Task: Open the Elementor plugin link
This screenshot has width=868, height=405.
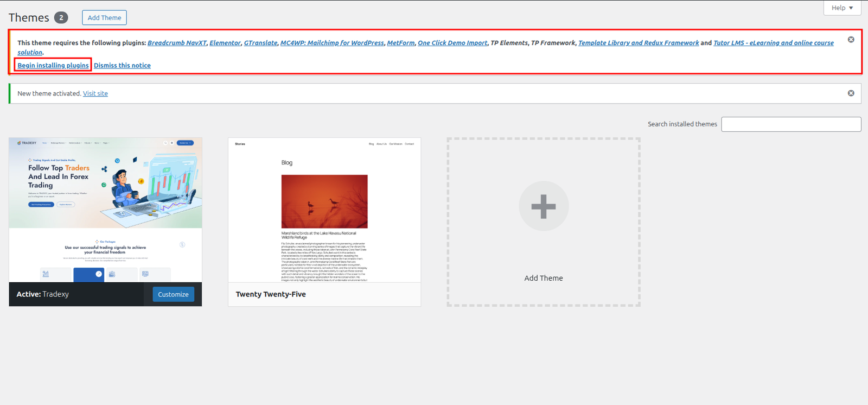Action: (x=225, y=43)
